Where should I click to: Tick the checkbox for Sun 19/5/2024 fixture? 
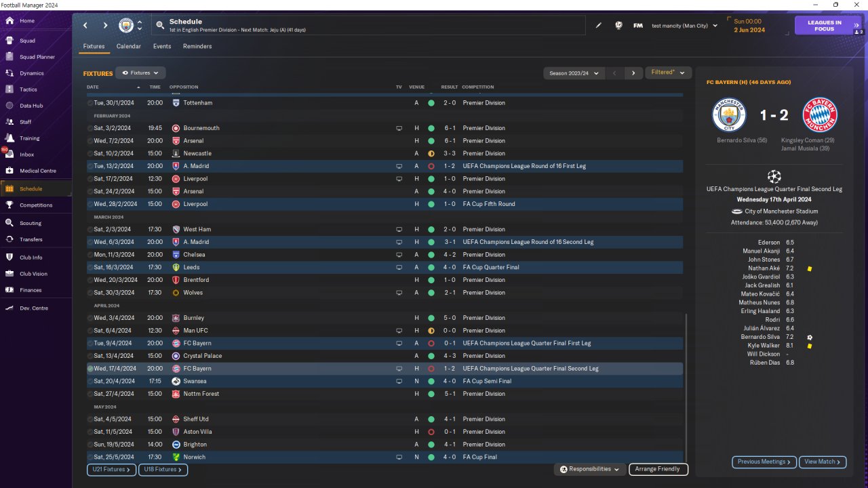coord(90,445)
